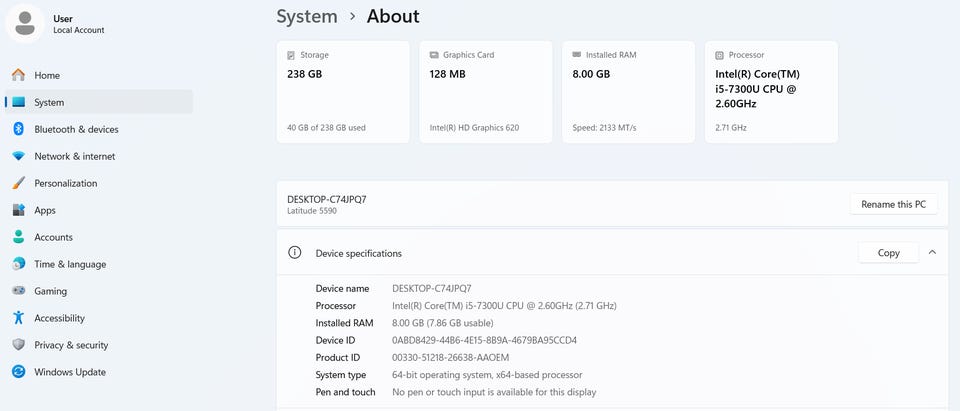
Task: Click the Gaming controller icon
Action: click(x=18, y=291)
